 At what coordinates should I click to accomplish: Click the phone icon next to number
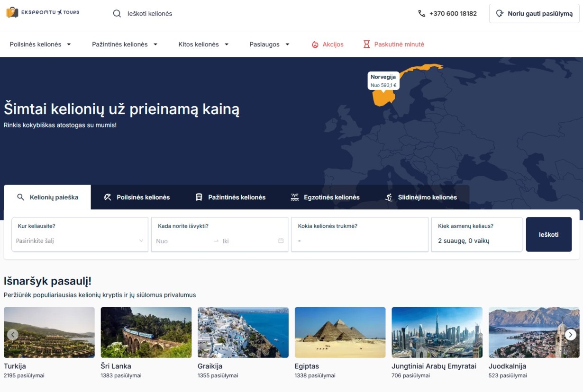(421, 14)
